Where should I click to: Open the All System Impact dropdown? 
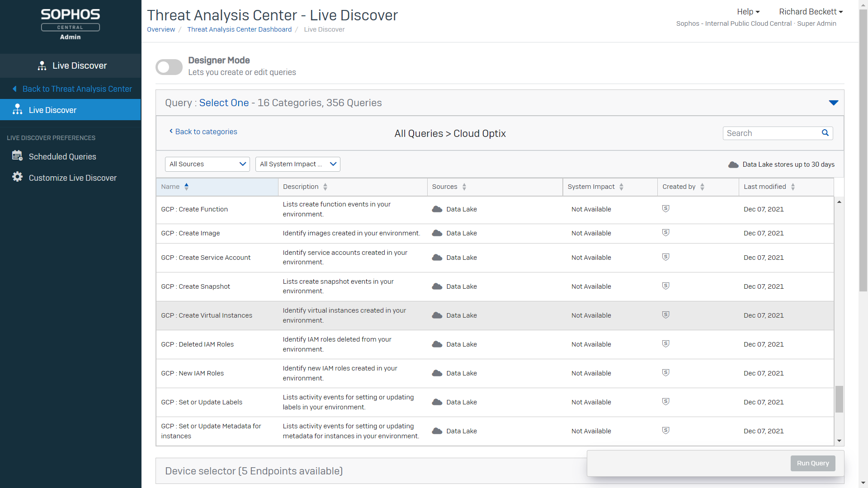point(297,164)
